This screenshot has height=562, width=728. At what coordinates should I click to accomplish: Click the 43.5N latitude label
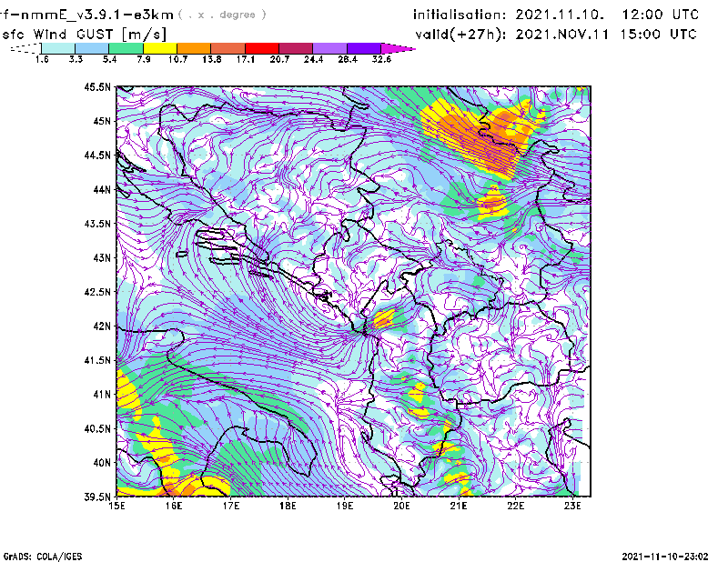(97, 224)
